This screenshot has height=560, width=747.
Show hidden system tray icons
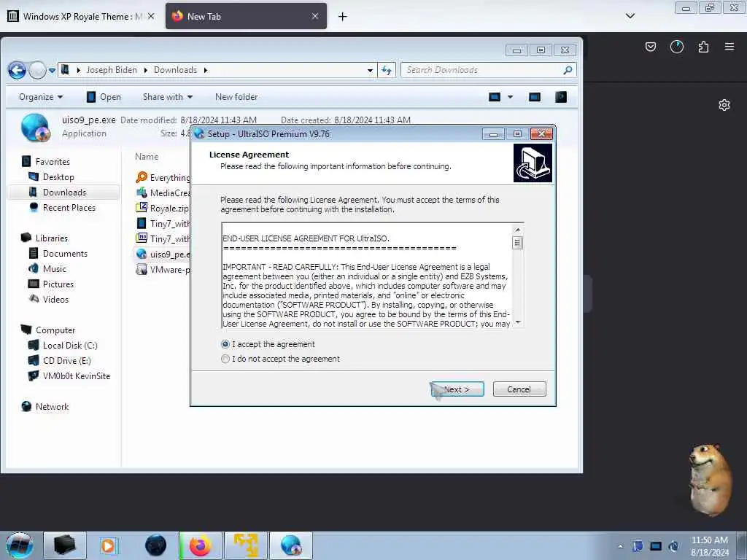click(620, 547)
